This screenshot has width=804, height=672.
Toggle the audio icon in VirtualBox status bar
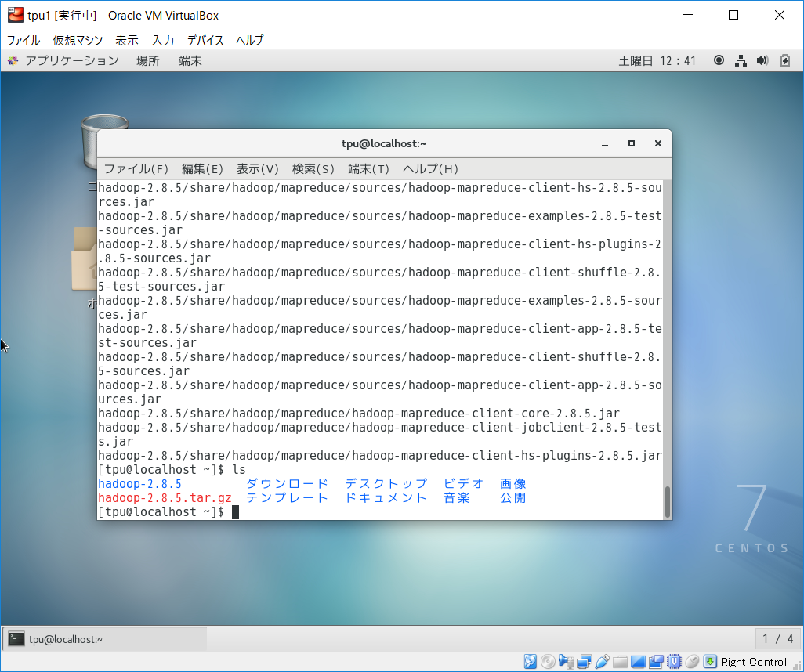[567, 661]
